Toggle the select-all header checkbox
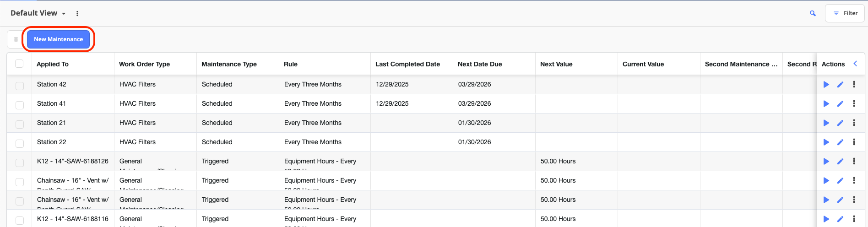 coord(19,64)
